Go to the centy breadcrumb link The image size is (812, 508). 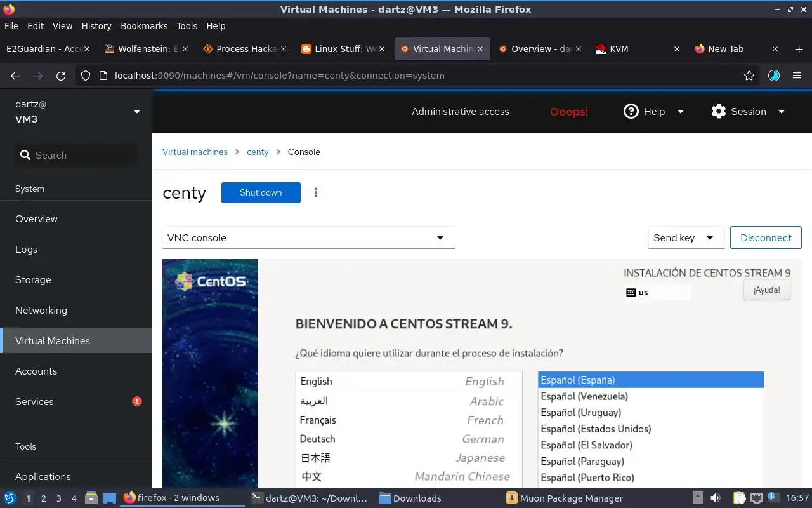(258, 152)
